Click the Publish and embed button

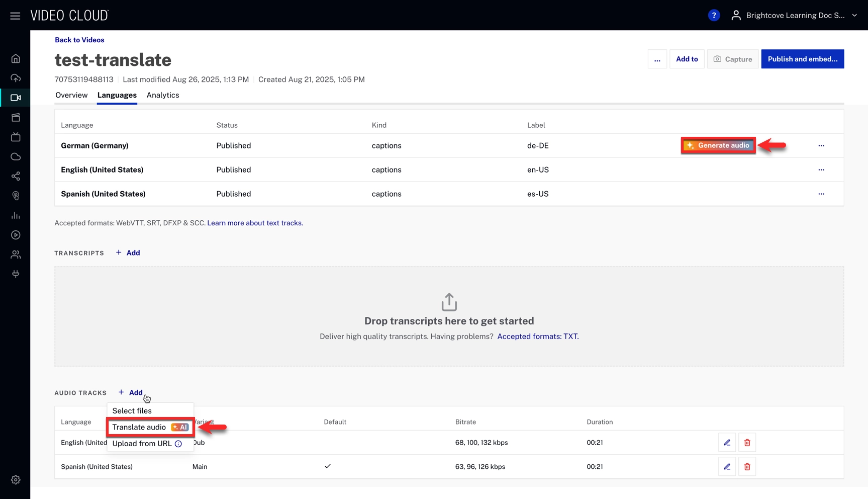point(802,59)
